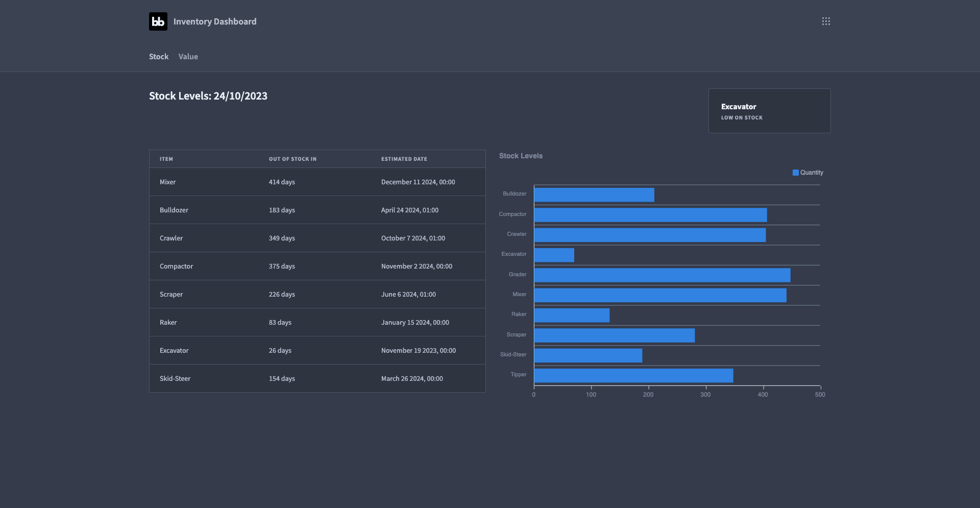
Task: Click the Inventory Dashboard title
Action: coord(215,21)
